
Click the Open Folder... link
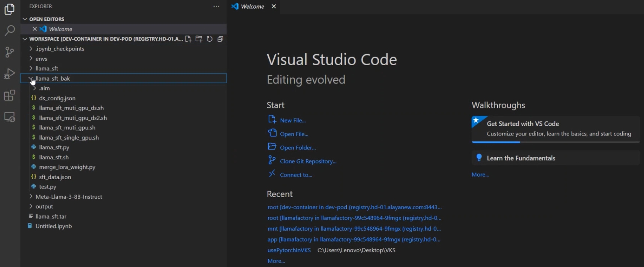click(x=298, y=147)
